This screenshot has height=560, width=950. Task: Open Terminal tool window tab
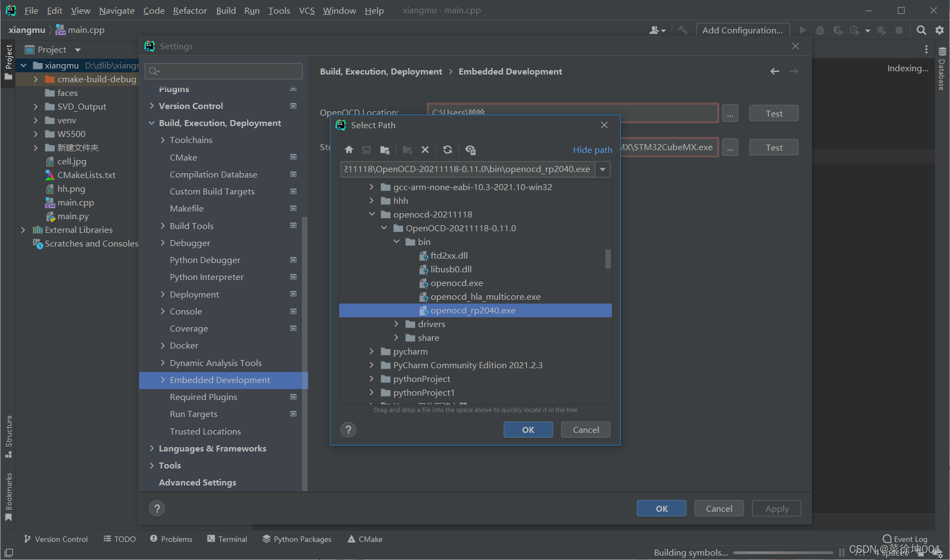[x=227, y=539]
